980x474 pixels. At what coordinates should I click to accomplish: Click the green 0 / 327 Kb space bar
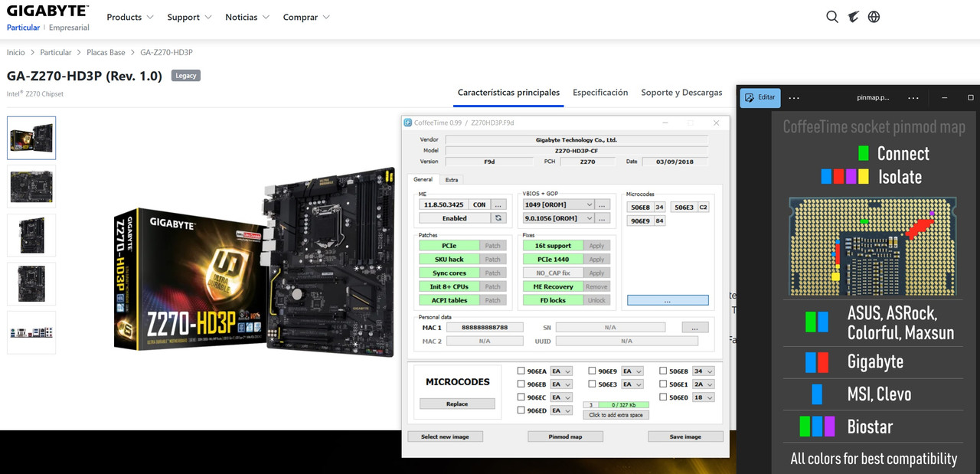(x=624, y=404)
